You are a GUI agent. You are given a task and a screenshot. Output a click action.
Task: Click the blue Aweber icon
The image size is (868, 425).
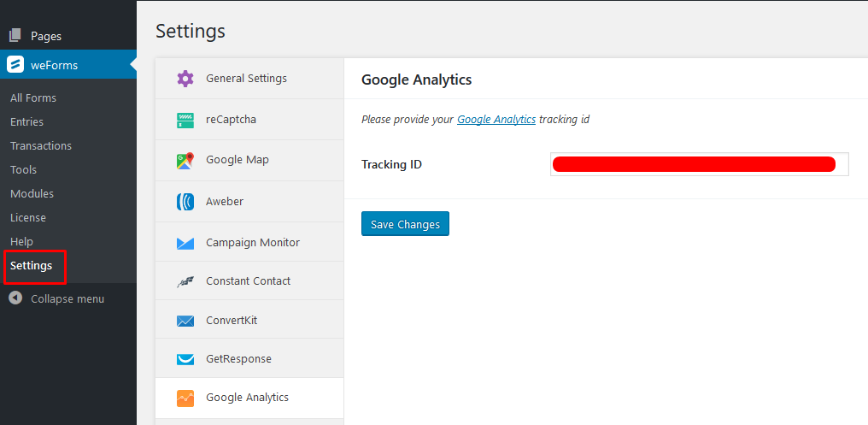click(x=185, y=202)
